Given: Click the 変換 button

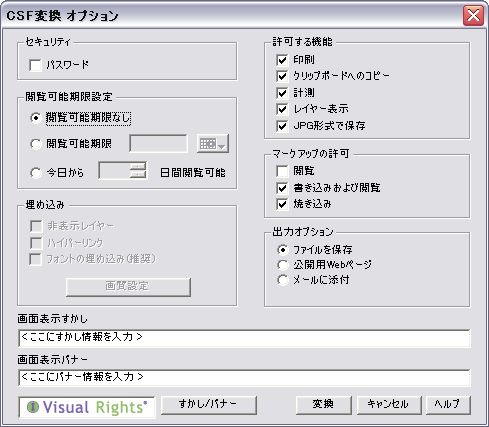Looking at the screenshot, I should pyautogui.click(x=323, y=405).
